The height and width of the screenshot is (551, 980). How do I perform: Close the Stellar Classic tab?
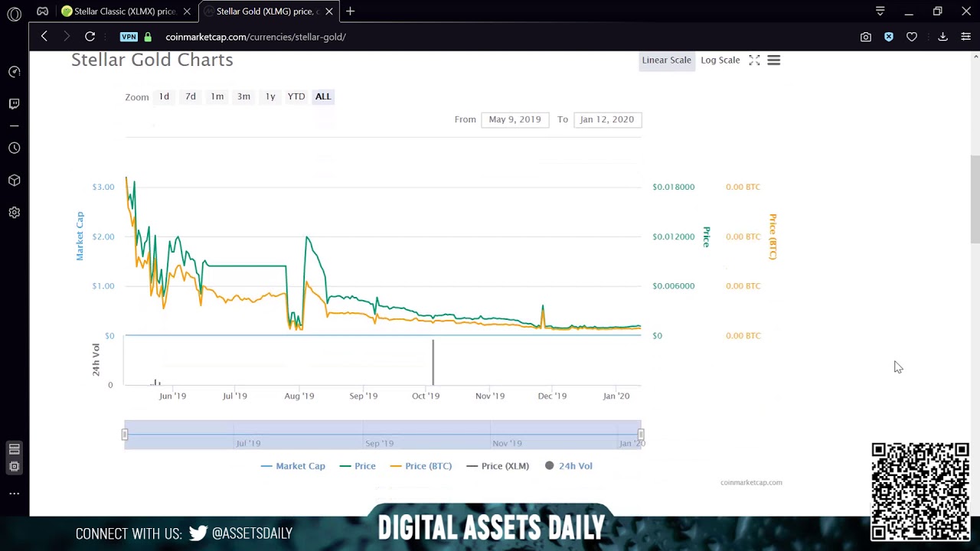coord(186,11)
